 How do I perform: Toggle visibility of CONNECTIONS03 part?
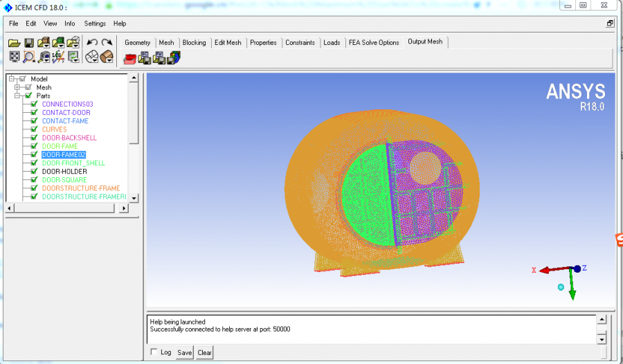(x=34, y=104)
